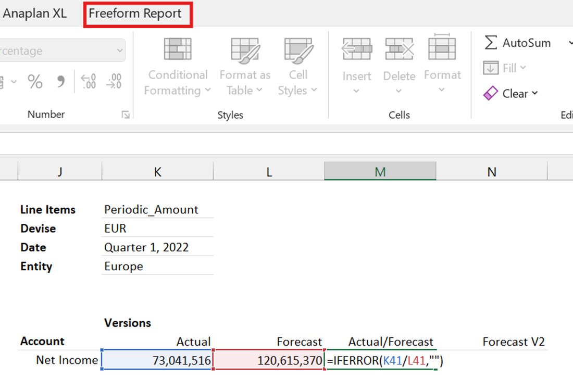Select column K header
The width and height of the screenshot is (573, 392).
(157, 172)
